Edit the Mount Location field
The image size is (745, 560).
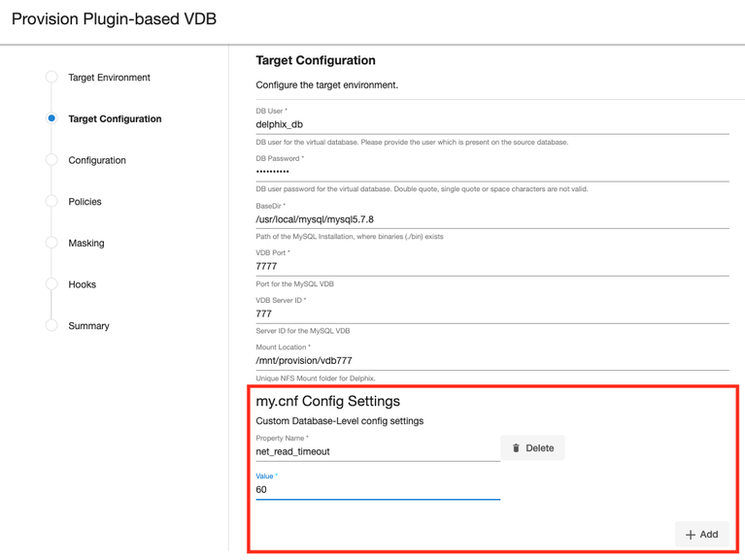click(x=491, y=360)
